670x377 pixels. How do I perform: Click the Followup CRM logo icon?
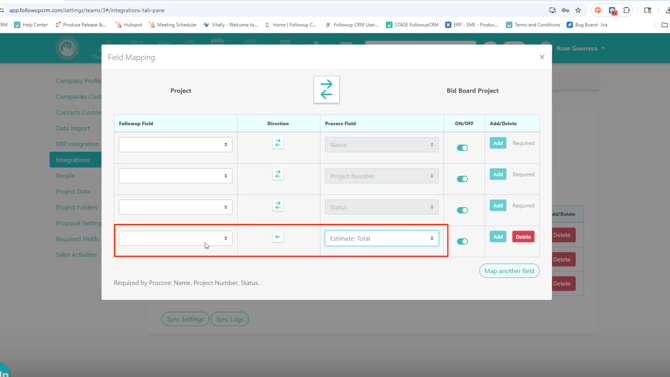pos(67,48)
